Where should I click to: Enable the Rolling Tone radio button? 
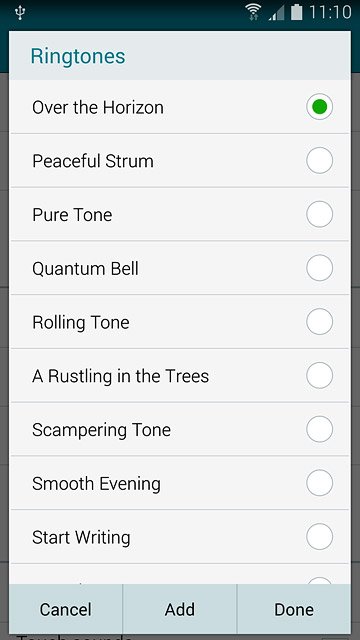319,322
